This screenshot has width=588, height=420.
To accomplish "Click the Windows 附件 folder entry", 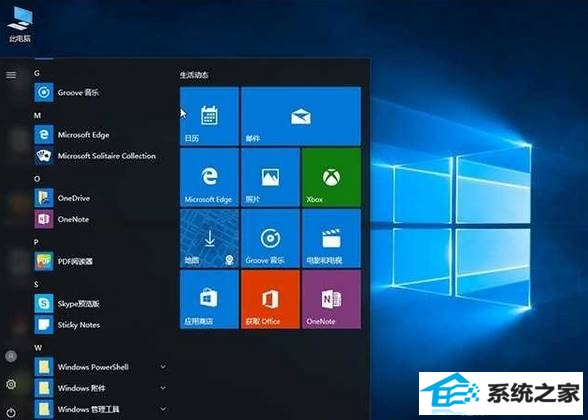I will click(x=100, y=388).
